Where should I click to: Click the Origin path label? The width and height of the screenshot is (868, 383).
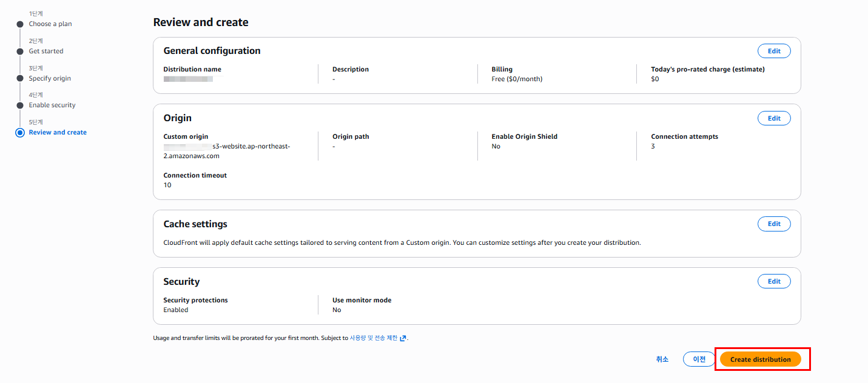(x=351, y=137)
